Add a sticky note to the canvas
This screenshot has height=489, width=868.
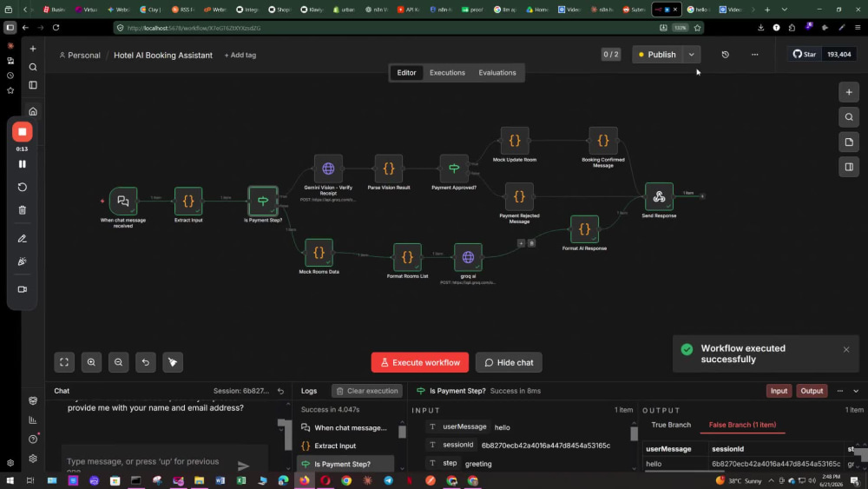click(849, 142)
